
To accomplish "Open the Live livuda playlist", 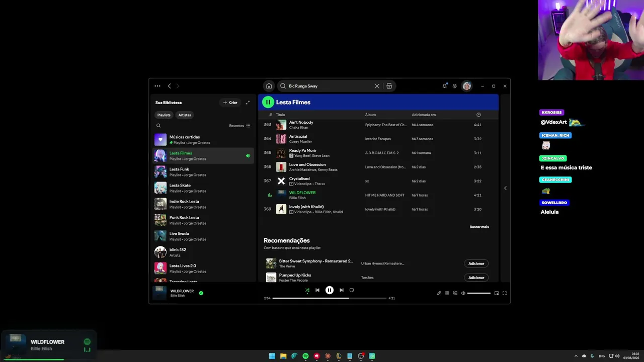I will click(203, 236).
